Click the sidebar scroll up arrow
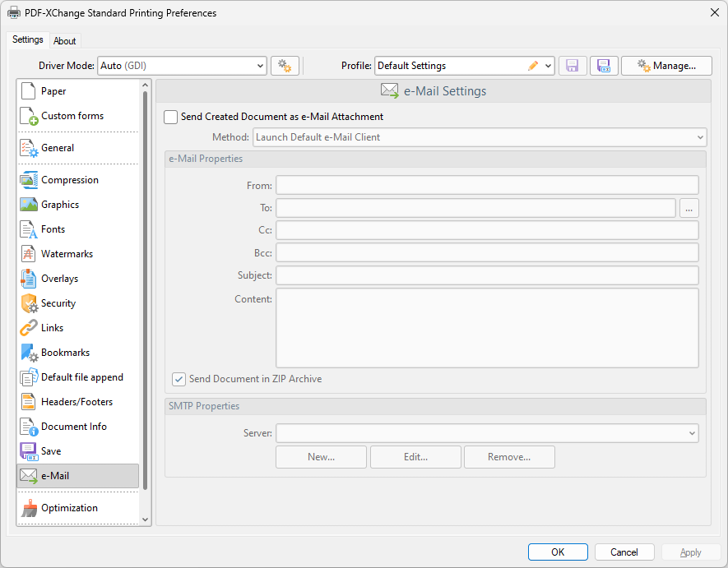 tap(145, 85)
